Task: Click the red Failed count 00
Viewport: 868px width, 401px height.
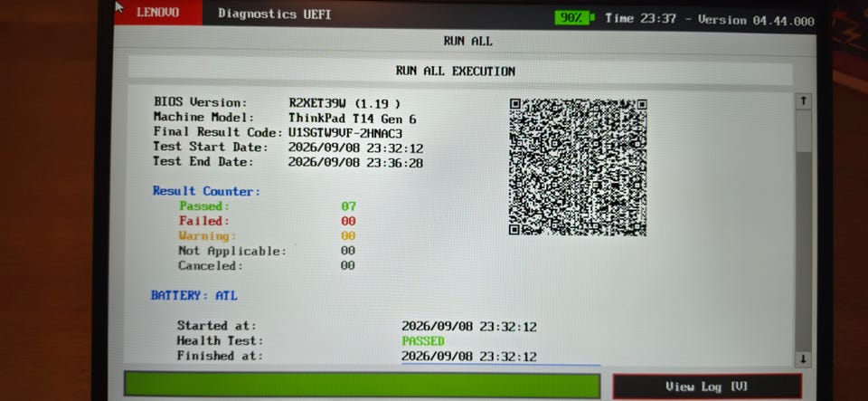Action: 348,221
